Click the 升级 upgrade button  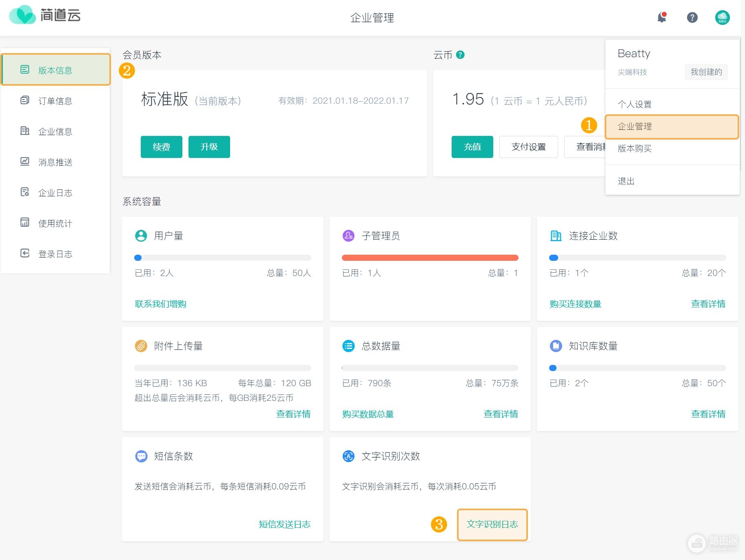point(209,147)
